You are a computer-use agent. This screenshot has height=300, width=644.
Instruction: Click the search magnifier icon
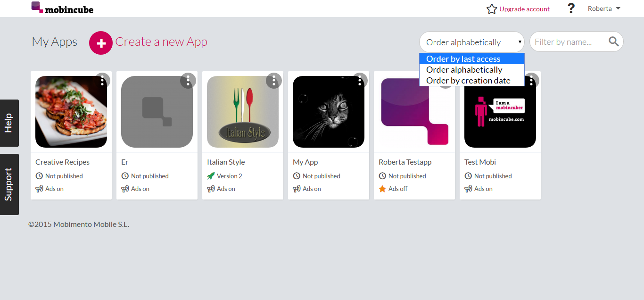pos(613,42)
